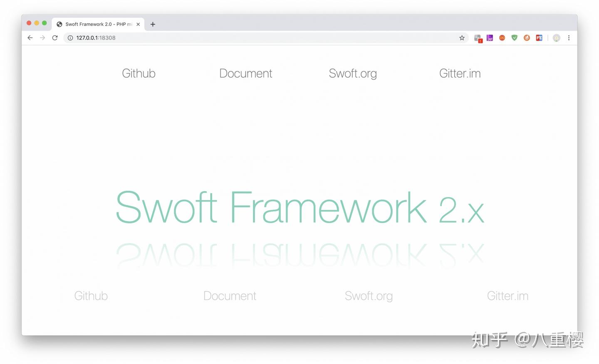Click the bookmark star icon

pyautogui.click(x=462, y=38)
